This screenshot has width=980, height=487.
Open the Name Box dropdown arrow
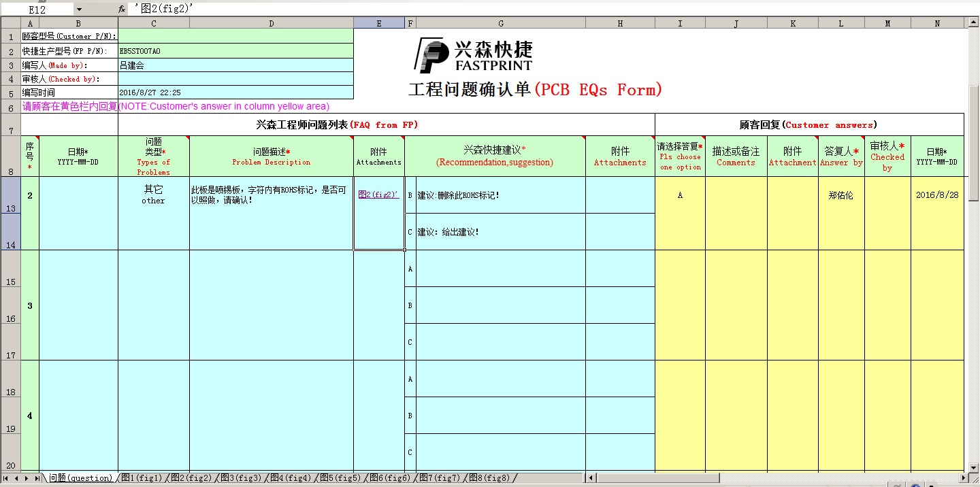pyautogui.click(x=79, y=10)
